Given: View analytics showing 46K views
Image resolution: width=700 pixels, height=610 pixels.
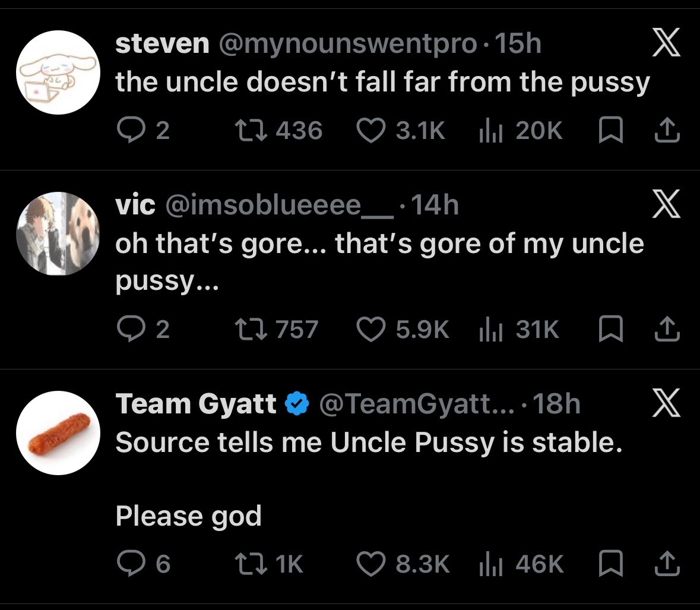Looking at the screenshot, I should pos(521,564).
